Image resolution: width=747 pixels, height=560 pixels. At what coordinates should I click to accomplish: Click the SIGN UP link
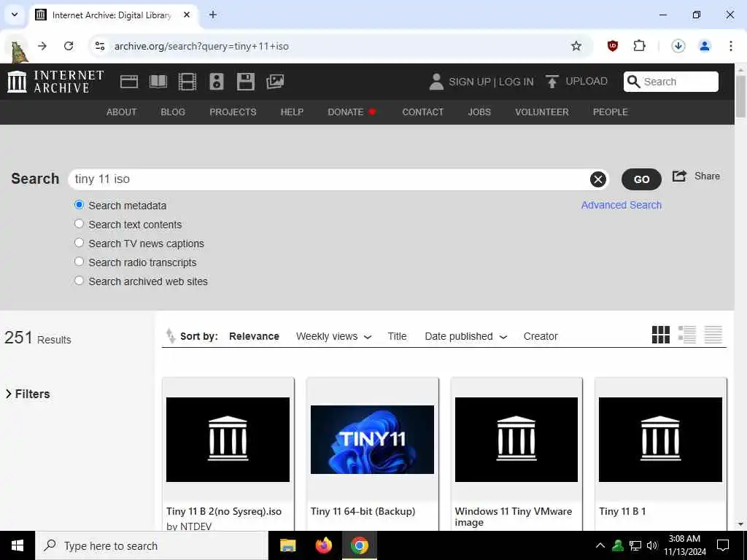(469, 82)
